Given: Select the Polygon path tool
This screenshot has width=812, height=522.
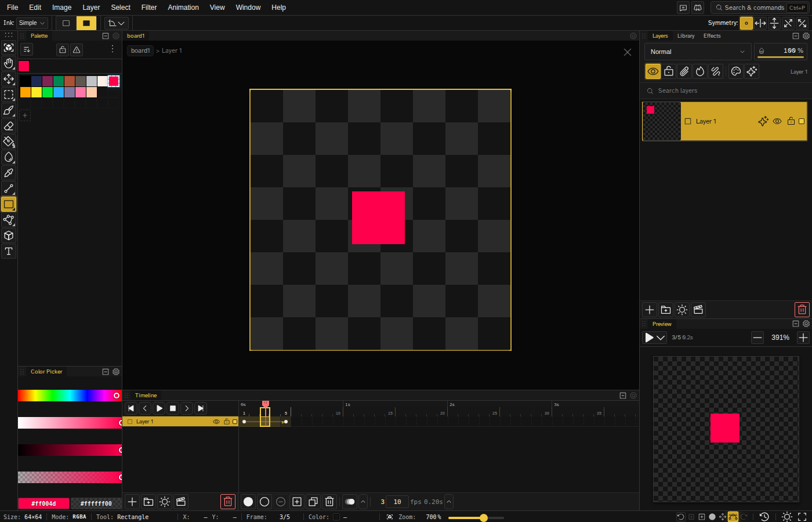Looking at the screenshot, I should coord(9,220).
